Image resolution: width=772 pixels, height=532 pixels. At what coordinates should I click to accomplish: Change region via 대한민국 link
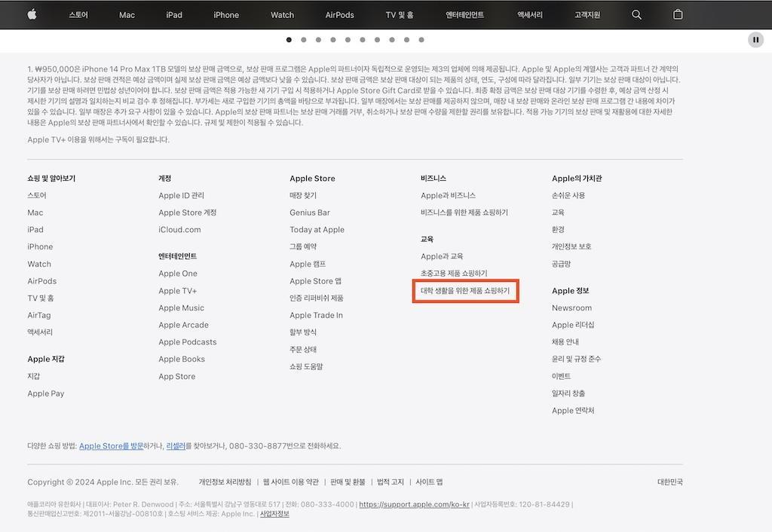click(x=670, y=482)
